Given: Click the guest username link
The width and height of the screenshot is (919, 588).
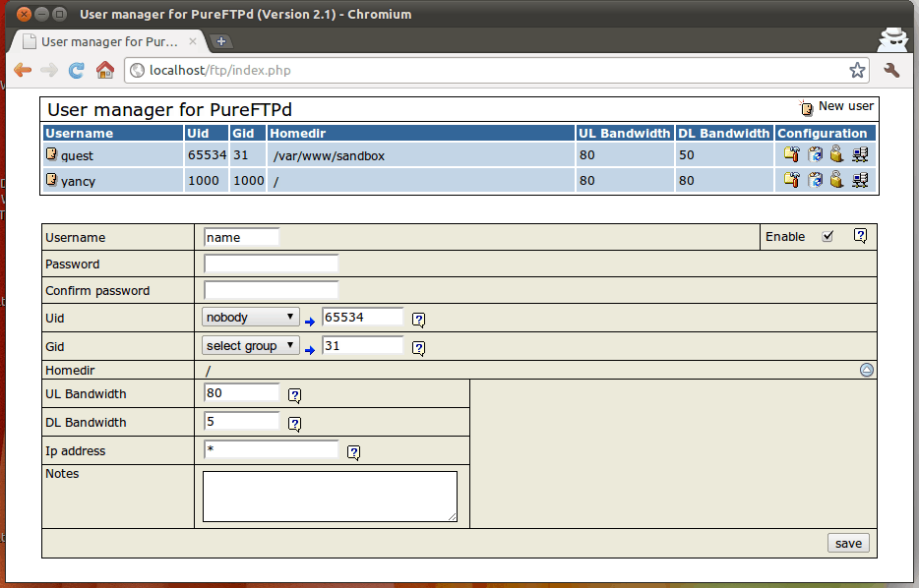Looking at the screenshot, I should [77, 155].
